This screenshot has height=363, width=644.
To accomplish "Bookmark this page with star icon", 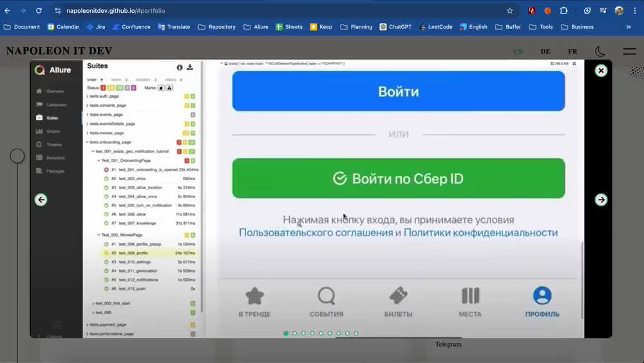I will (x=509, y=11).
